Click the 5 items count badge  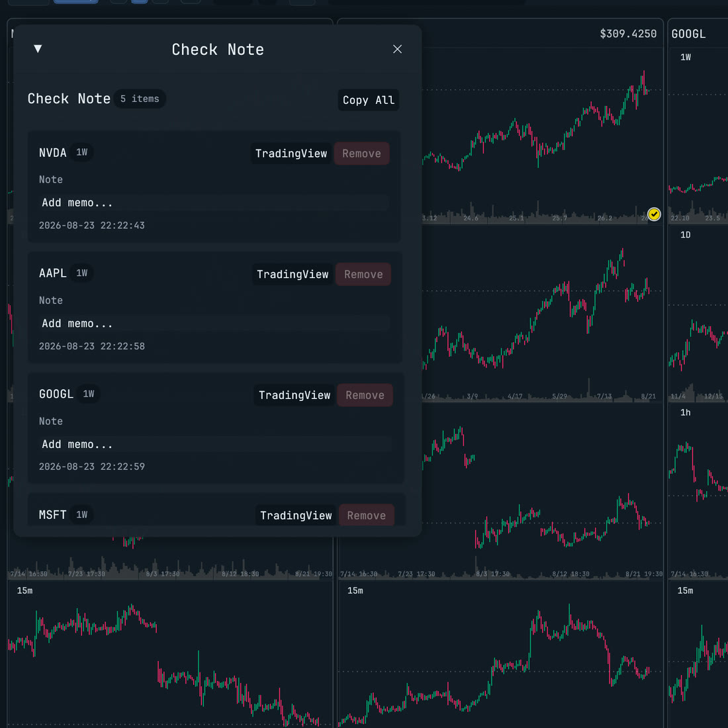[140, 99]
